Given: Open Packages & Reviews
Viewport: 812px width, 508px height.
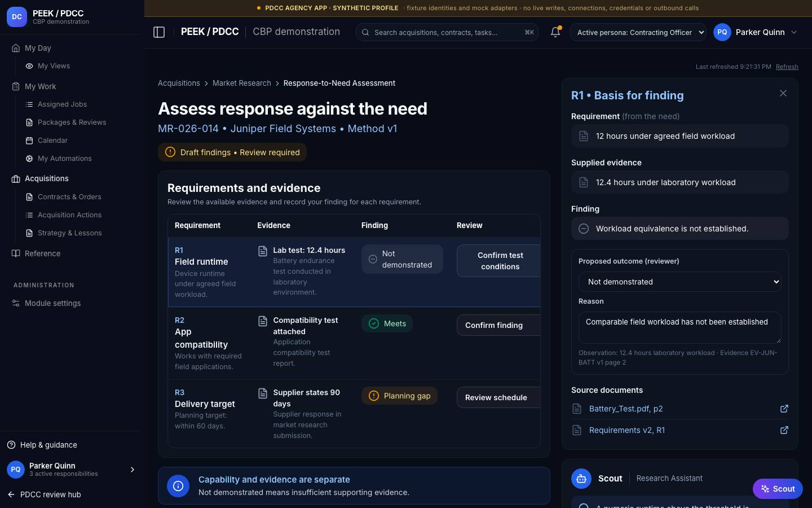Looking at the screenshot, I should coord(72,122).
